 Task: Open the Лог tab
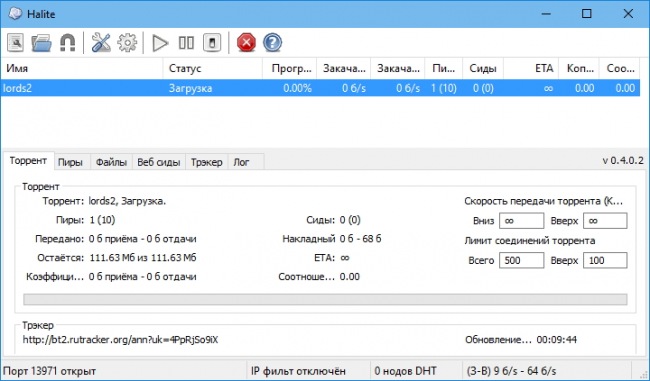(x=241, y=162)
